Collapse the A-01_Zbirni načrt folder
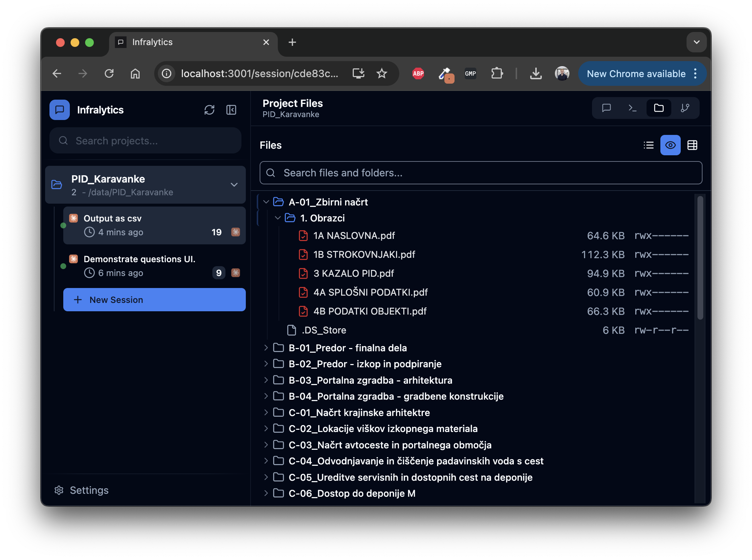Image resolution: width=752 pixels, height=560 pixels. pos(265,202)
